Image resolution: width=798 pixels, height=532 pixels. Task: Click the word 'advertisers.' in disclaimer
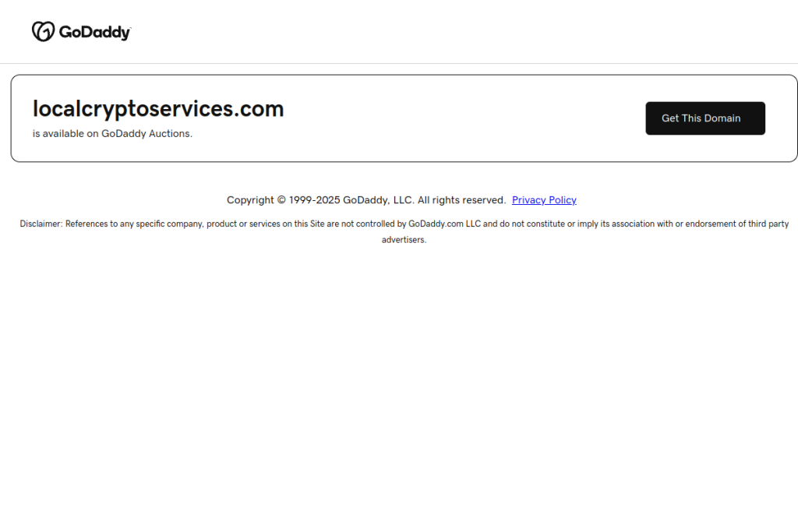(x=404, y=240)
